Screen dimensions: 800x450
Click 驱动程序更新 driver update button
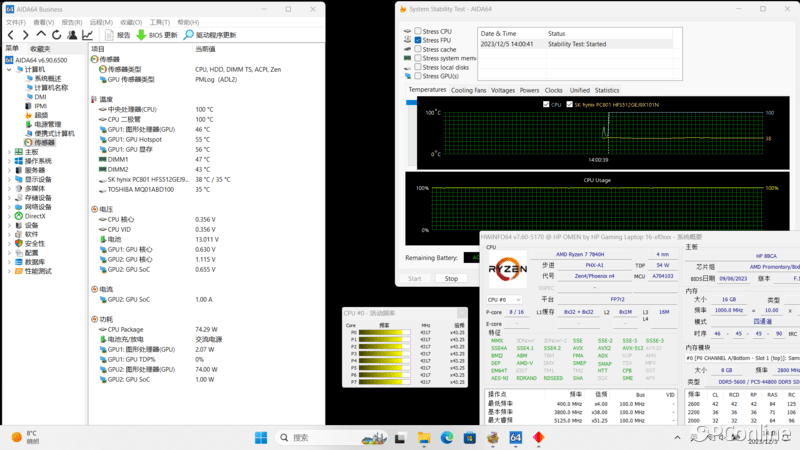pyautogui.click(x=210, y=35)
